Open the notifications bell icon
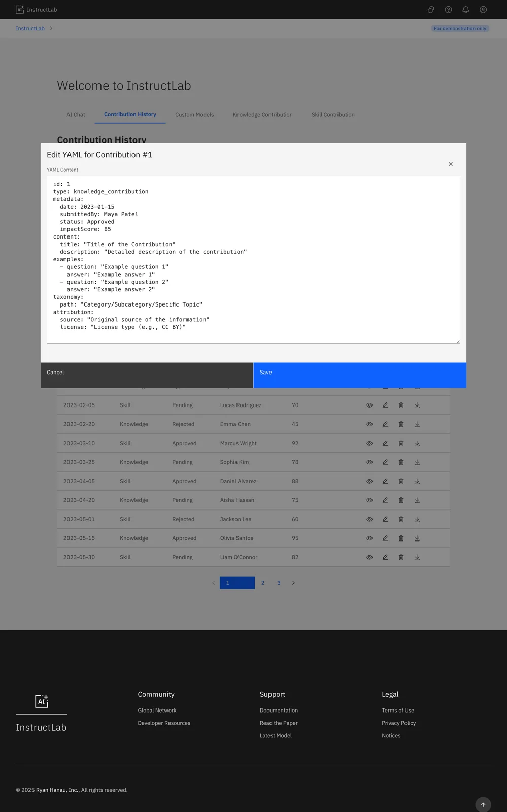 466,10
